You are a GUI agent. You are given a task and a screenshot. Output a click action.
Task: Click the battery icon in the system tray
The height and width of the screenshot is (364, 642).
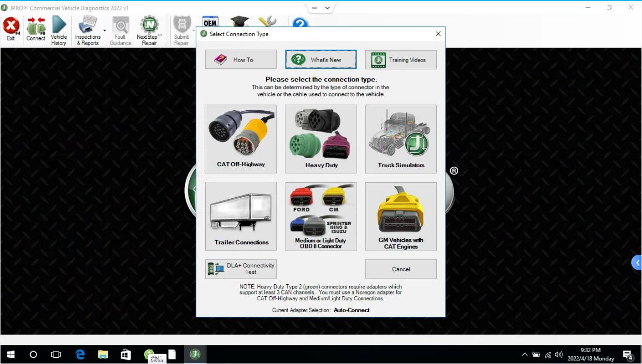(536, 355)
